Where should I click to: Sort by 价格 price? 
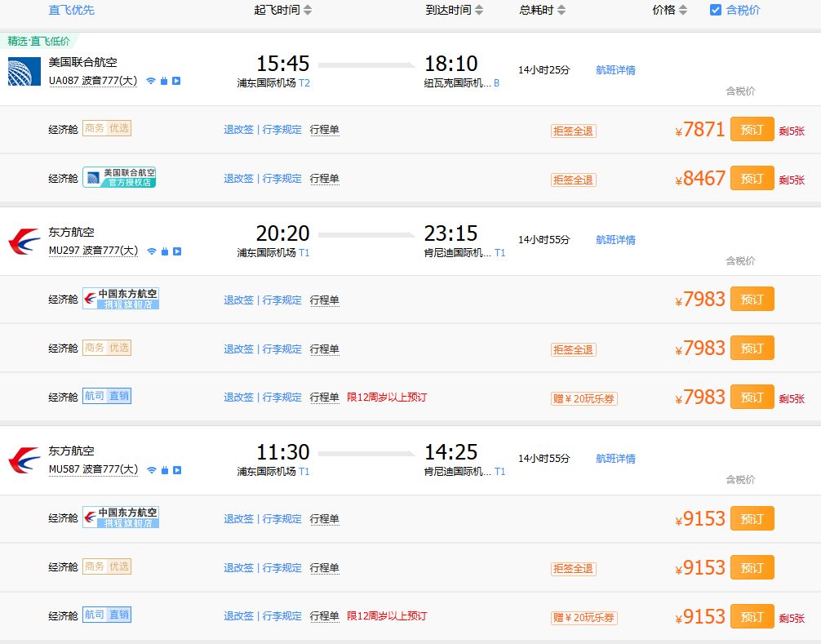pos(670,10)
